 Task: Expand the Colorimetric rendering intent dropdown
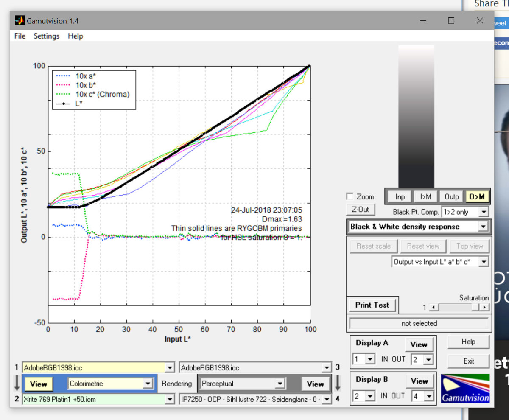pos(148,384)
